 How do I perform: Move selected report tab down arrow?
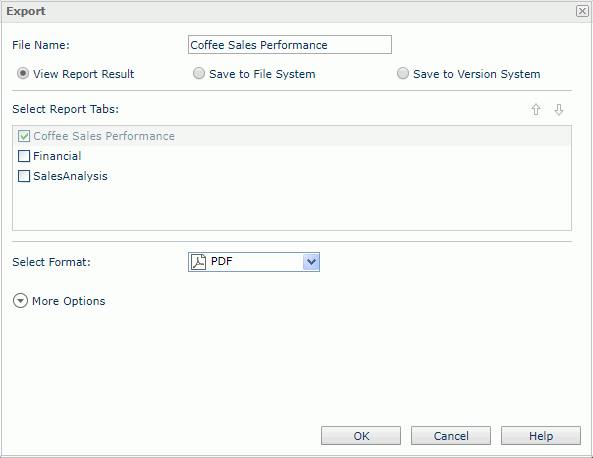coord(559,109)
